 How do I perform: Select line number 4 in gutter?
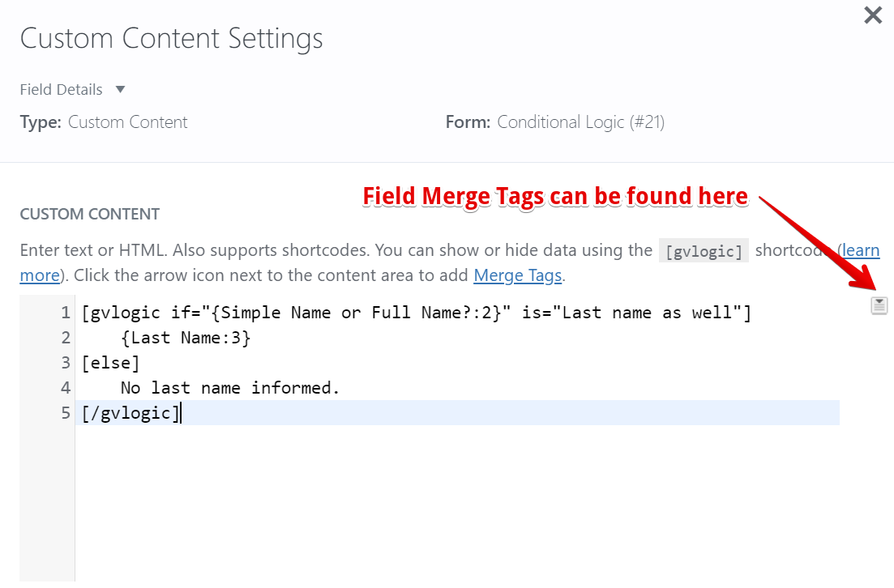click(x=65, y=388)
